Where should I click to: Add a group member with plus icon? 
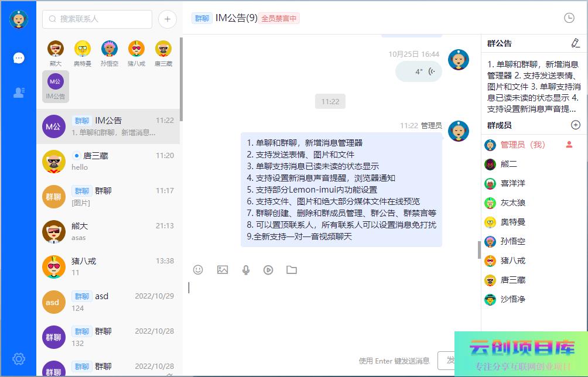(575, 125)
